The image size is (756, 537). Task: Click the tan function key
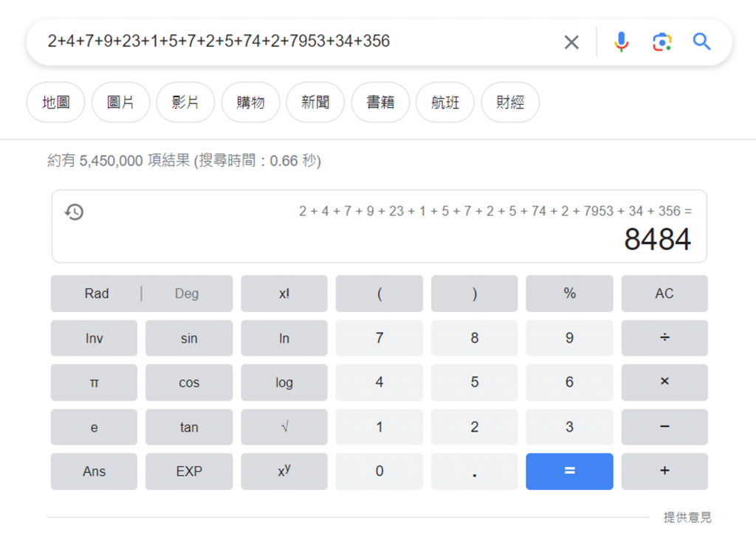(189, 427)
